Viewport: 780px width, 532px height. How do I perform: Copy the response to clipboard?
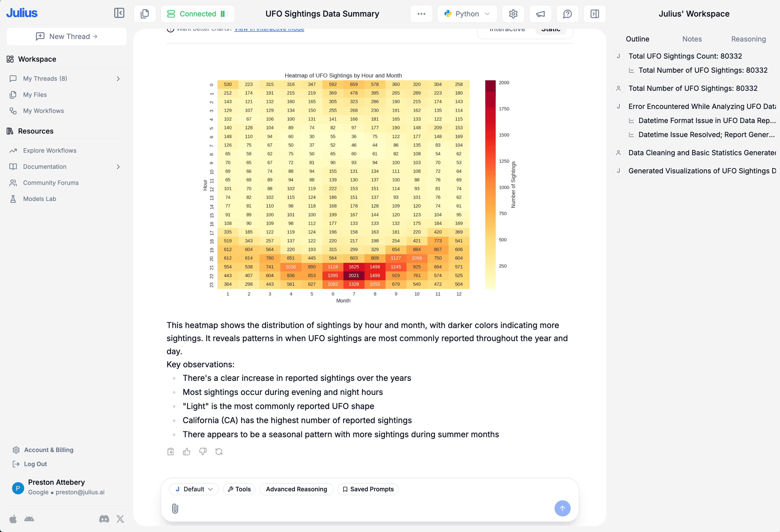(x=171, y=451)
